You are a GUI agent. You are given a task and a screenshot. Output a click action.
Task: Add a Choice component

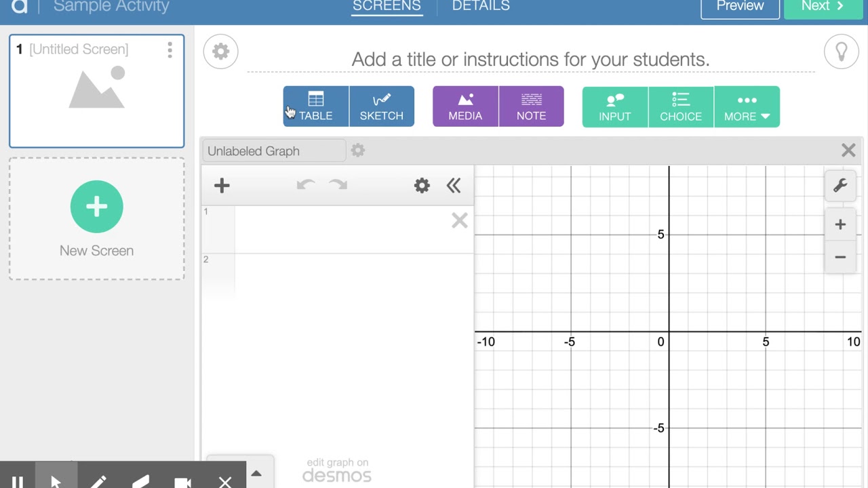click(x=681, y=107)
